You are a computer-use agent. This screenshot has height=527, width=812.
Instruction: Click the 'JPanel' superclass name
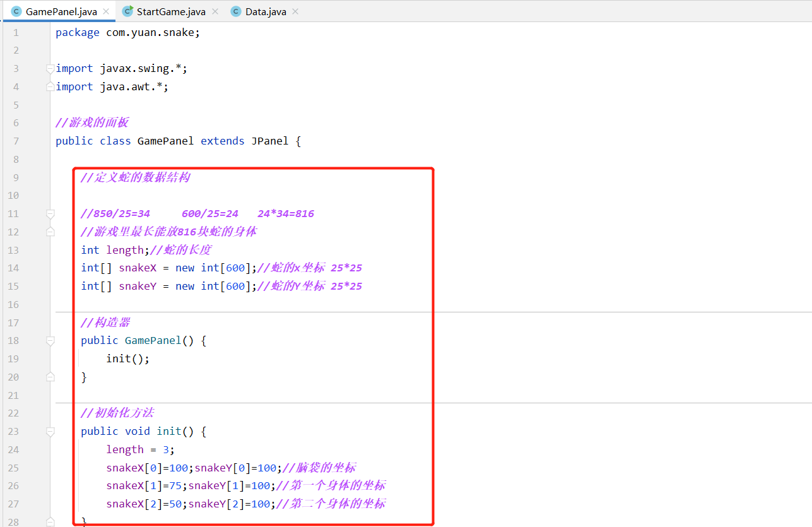[269, 141]
